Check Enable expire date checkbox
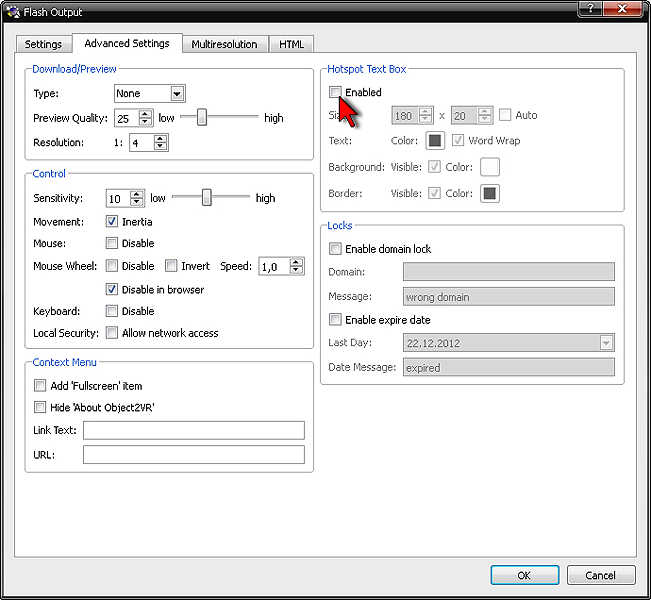Screen dimensions: 651x600 point(335,320)
